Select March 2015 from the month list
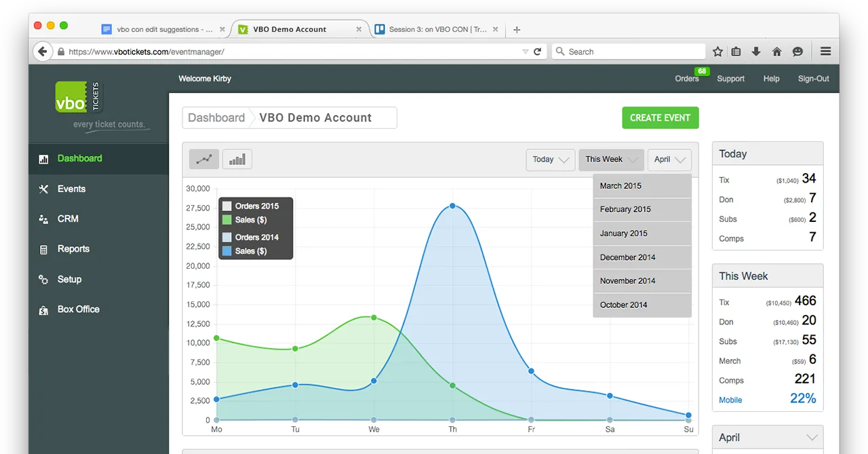The width and height of the screenshot is (868, 454). (x=620, y=185)
